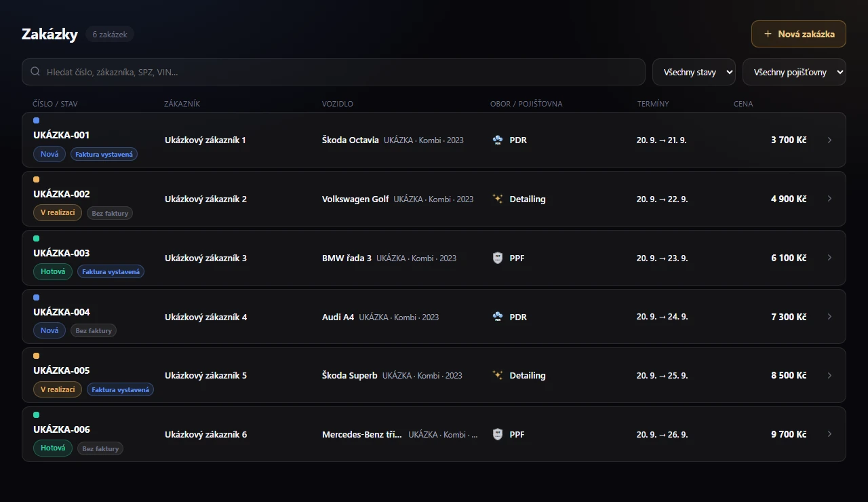868x502 pixels.
Task: Open the Všechny pojišťovny dropdown
Action: pyautogui.click(x=794, y=72)
